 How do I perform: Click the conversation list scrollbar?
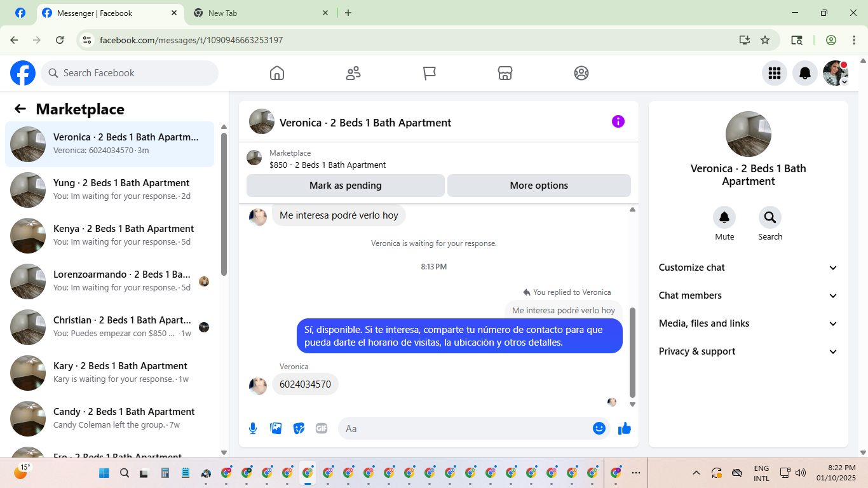coord(224,203)
